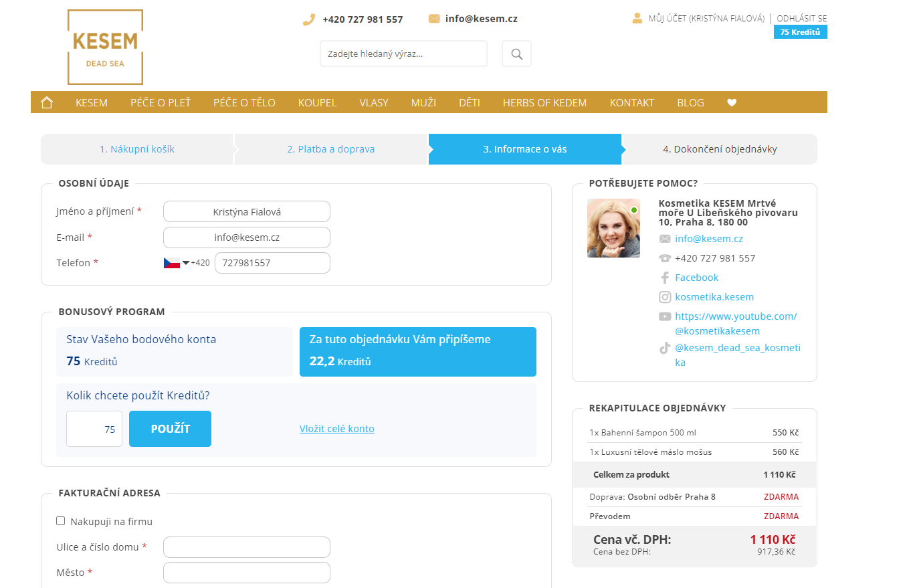Click the 75 Kreditů badge in header
The width and height of the screenshot is (915, 588).
[801, 32]
